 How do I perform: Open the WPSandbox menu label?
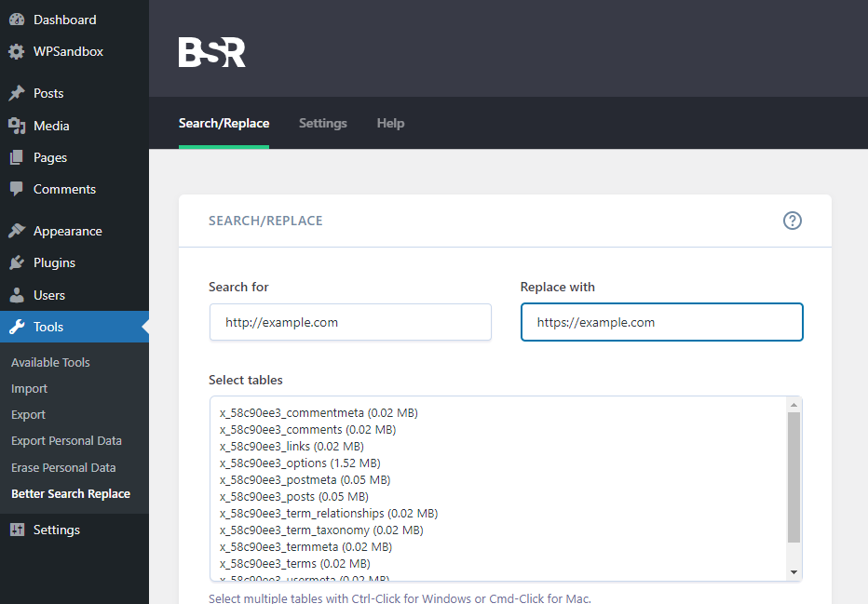pos(68,51)
